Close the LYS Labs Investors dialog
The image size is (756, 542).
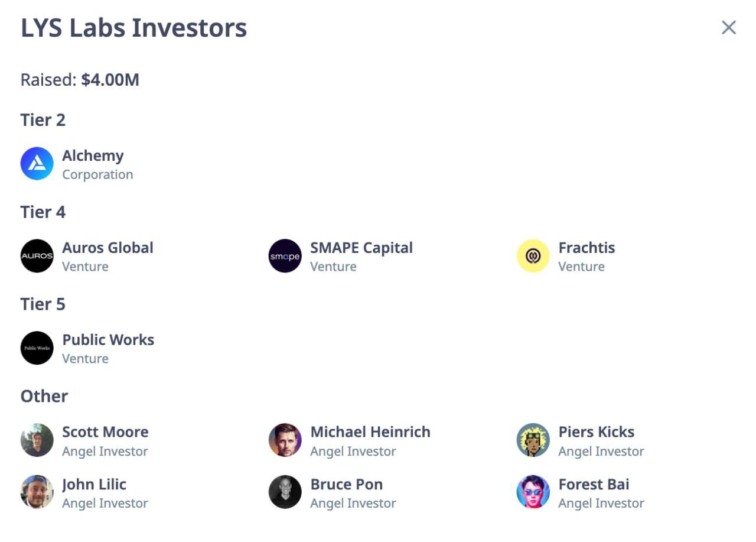729,27
